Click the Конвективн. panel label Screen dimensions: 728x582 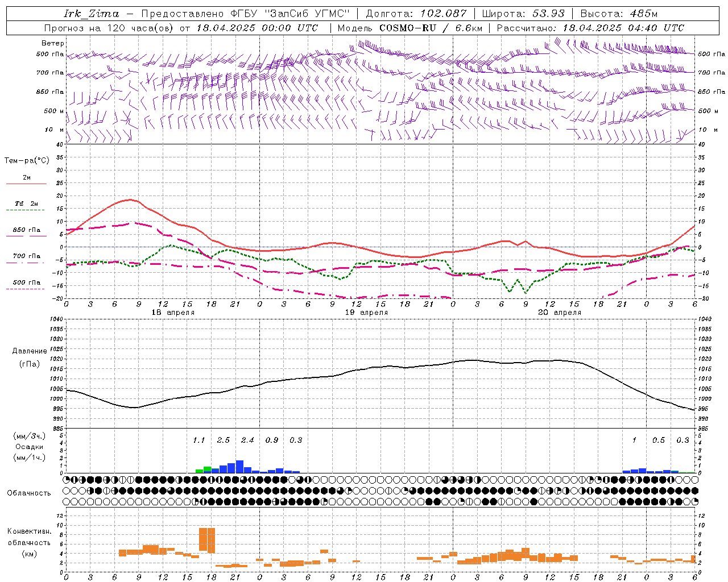tap(29, 531)
